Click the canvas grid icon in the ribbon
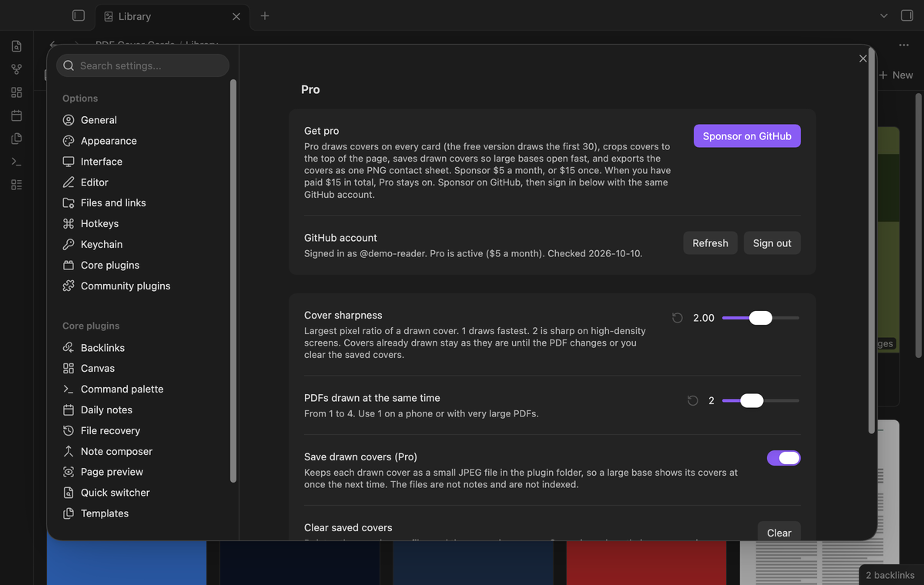Image resolution: width=924 pixels, height=585 pixels. (x=16, y=92)
